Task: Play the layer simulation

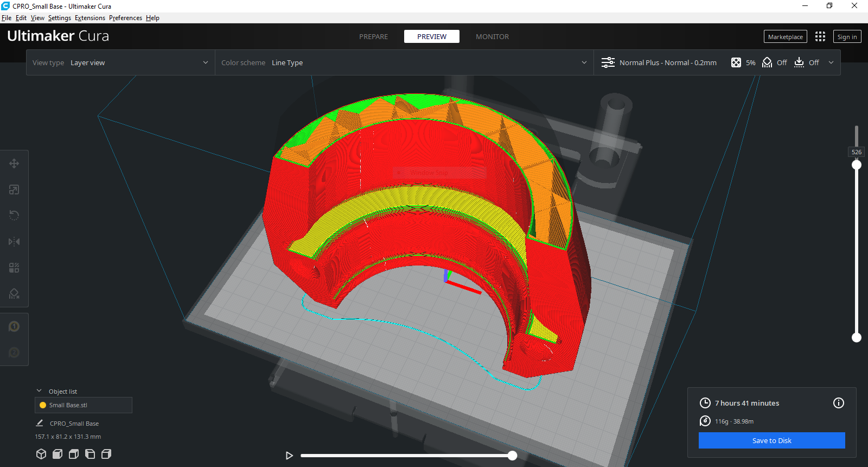Action: point(289,456)
